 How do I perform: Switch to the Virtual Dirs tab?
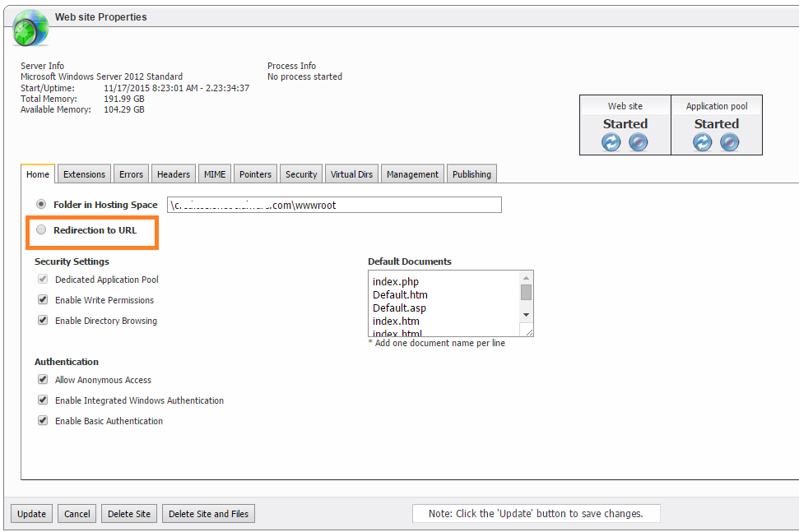(351, 174)
